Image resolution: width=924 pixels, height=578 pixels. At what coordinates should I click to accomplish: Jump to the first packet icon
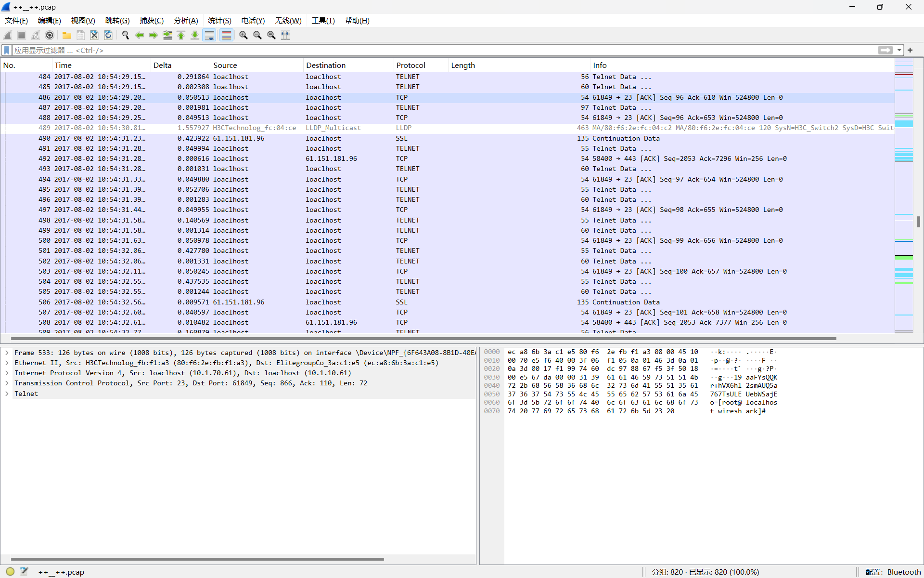tap(181, 35)
